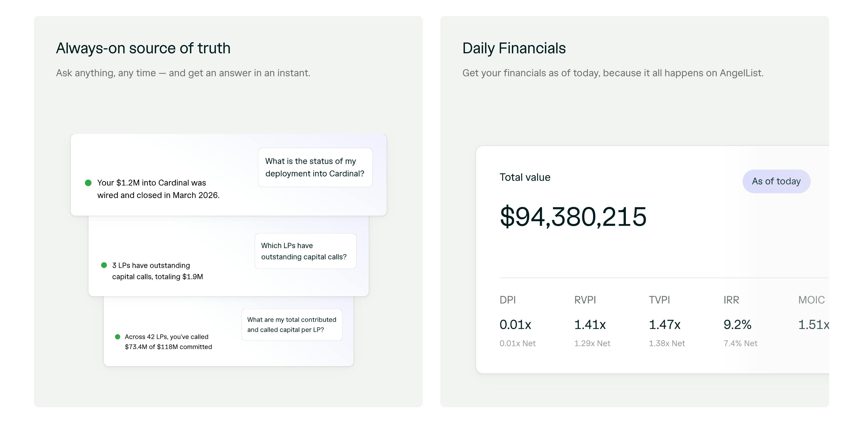The image size is (868, 421).
Task: Click the 'Daily Financials' heading
Action: [x=514, y=48]
